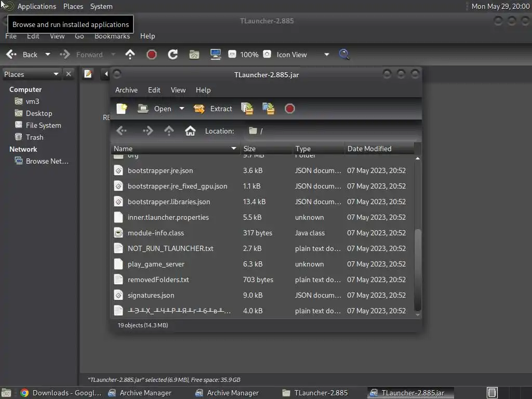Open the System menu in top panel
Image resolution: width=532 pixels, height=399 pixels.
pyautogui.click(x=101, y=6)
